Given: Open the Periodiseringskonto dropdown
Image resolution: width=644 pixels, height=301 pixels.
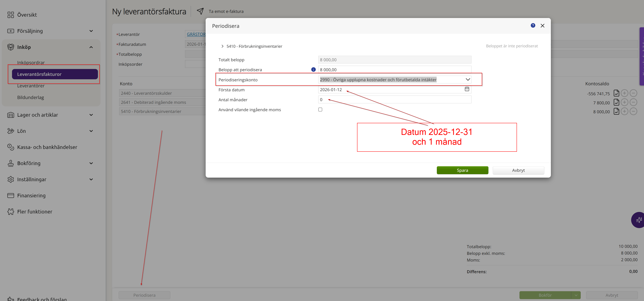Looking at the screenshot, I should pos(468,80).
